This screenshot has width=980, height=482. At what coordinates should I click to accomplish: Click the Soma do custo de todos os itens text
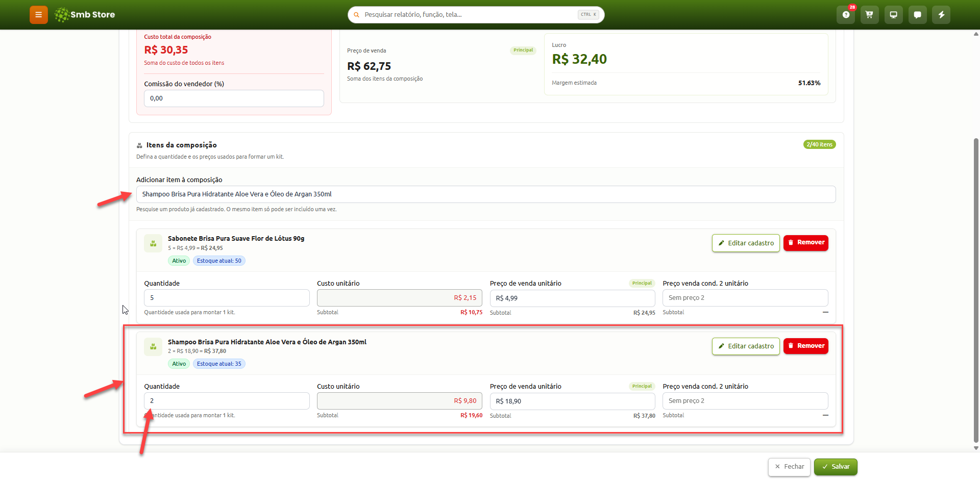(x=184, y=63)
